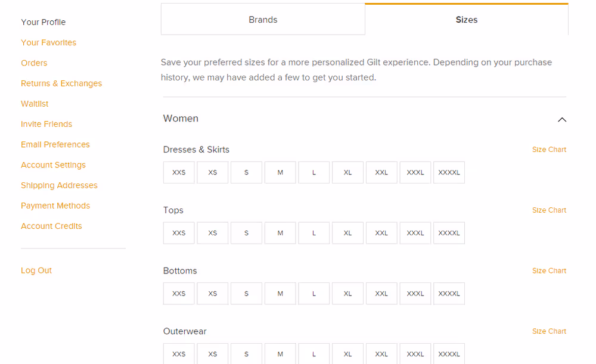Image resolution: width=596 pixels, height=364 pixels.
Task: Open Payment Methods settings
Action: (x=55, y=206)
